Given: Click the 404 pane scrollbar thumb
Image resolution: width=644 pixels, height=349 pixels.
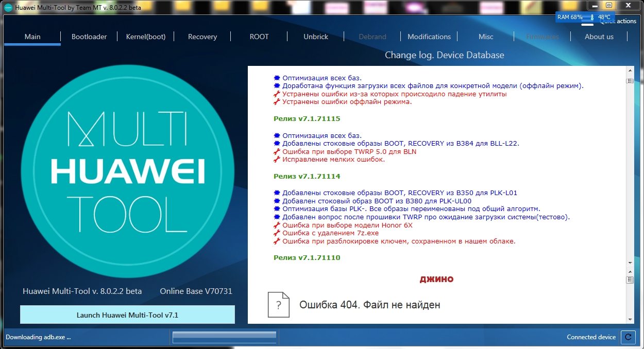Looking at the screenshot, I should (630, 280).
